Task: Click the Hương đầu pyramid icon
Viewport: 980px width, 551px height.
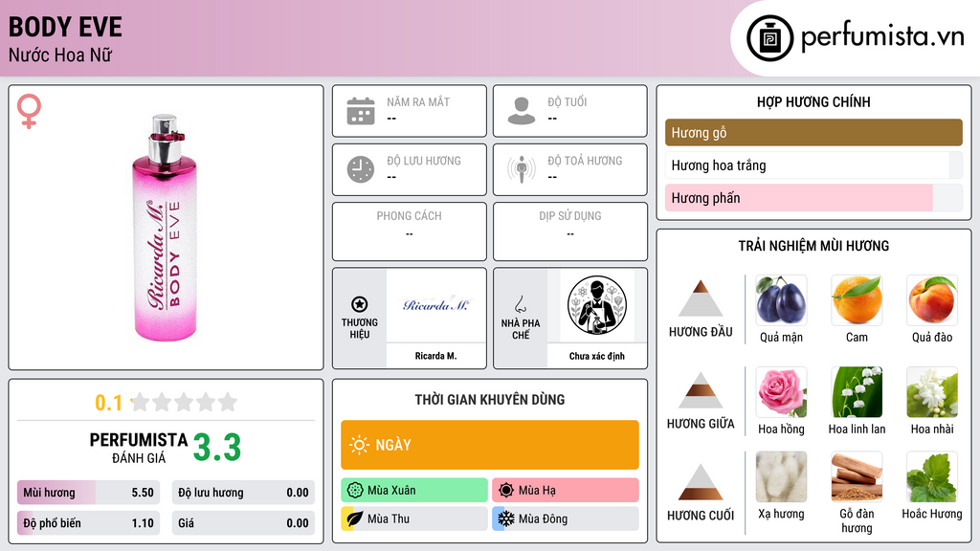Action: (701, 298)
